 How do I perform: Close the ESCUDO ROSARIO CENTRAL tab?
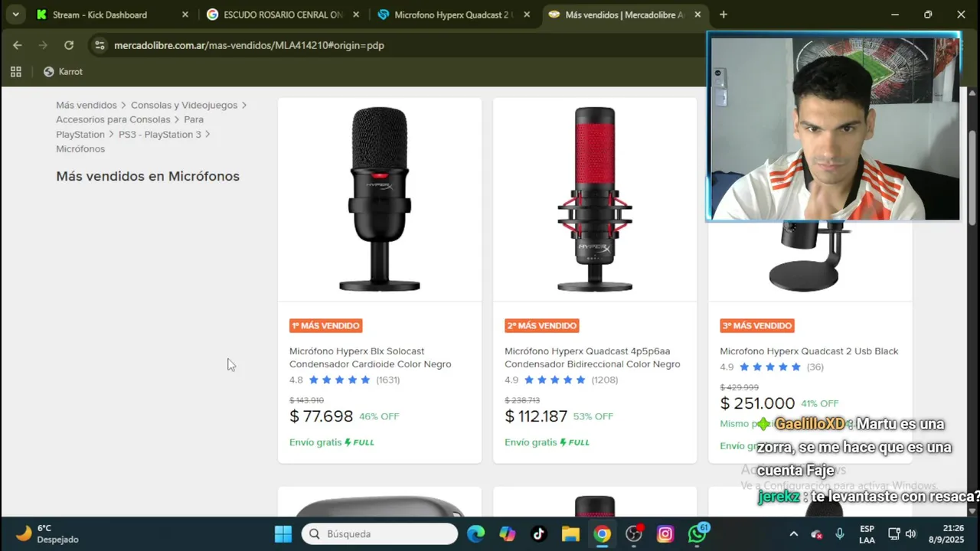355,15
